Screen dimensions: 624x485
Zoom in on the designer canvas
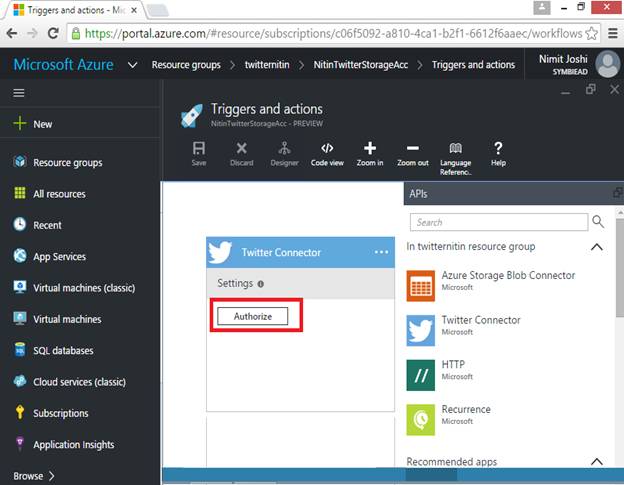(x=370, y=154)
